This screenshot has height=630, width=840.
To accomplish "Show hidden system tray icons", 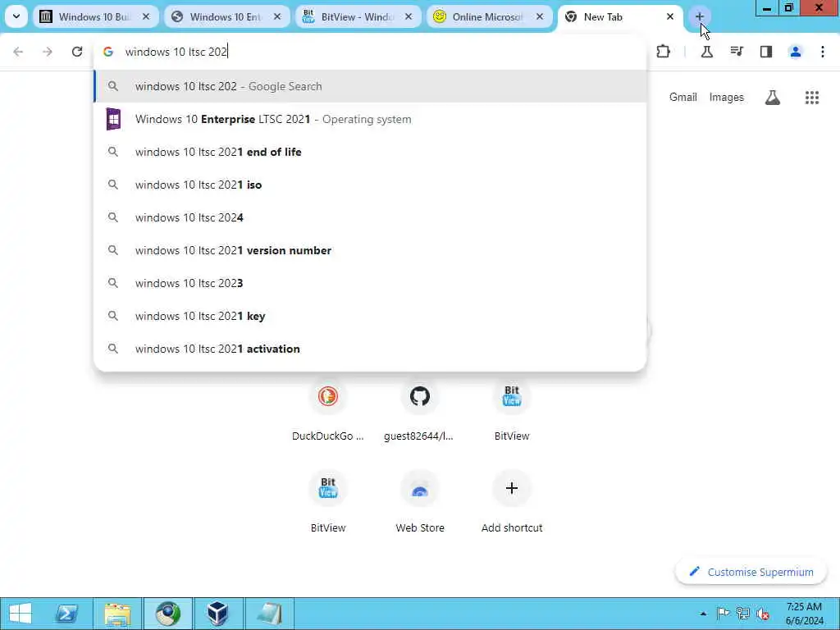I will click(x=703, y=614).
